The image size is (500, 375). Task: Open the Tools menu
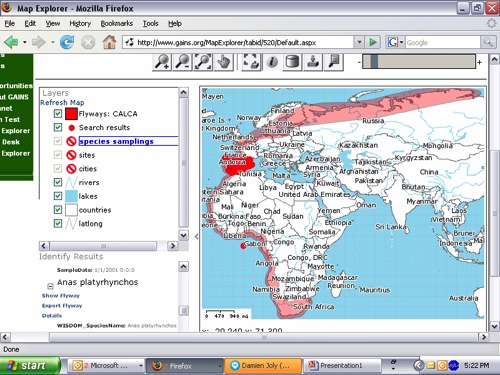pyautogui.click(x=150, y=23)
